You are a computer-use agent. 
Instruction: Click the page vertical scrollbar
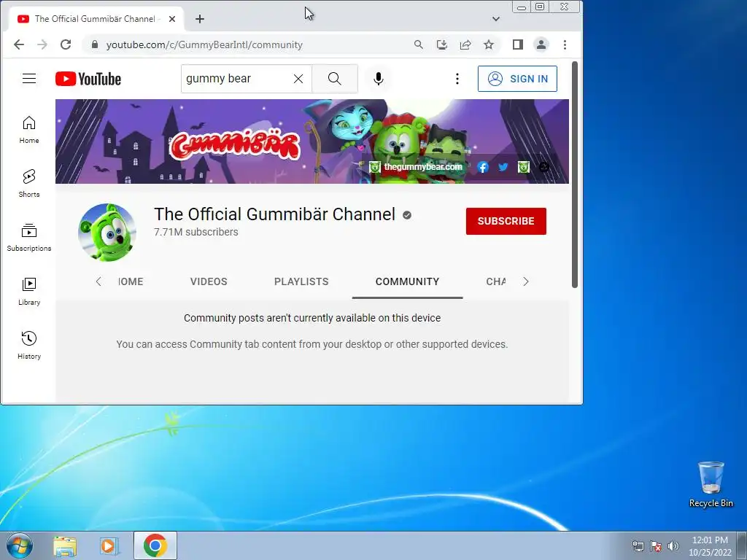pyautogui.click(x=575, y=175)
